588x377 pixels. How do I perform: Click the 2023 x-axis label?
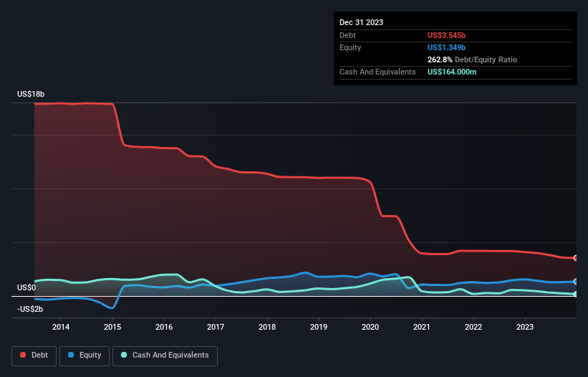(x=525, y=327)
